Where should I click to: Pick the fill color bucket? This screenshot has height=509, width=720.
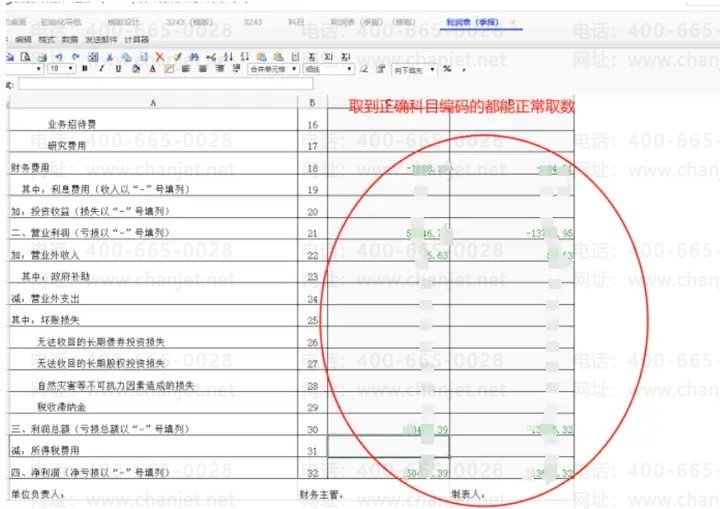(x=136, y=69)
